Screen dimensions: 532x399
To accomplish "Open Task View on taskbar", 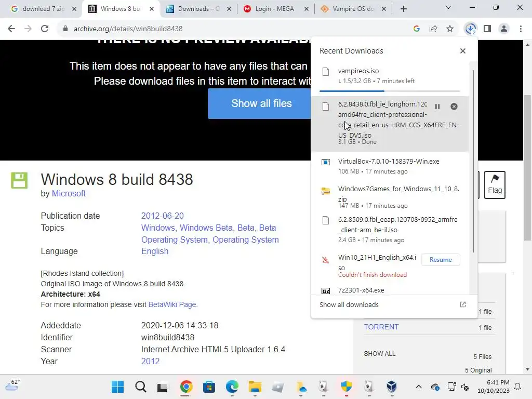I will click(x=163, y=387).
